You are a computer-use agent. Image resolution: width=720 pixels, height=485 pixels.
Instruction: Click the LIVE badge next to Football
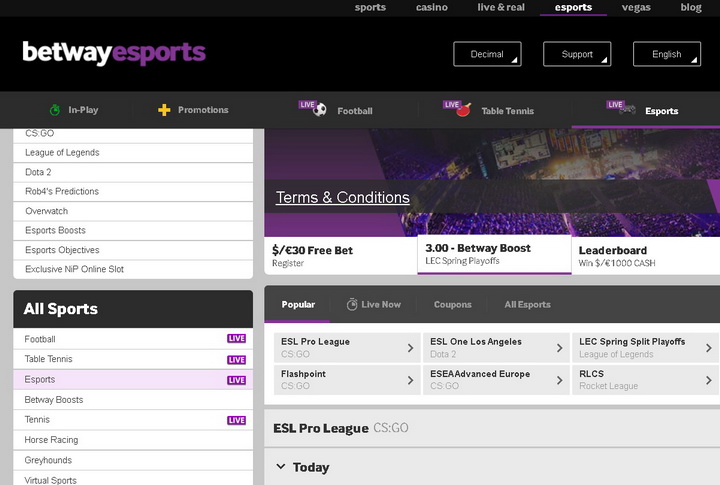[x=236, y=338]
